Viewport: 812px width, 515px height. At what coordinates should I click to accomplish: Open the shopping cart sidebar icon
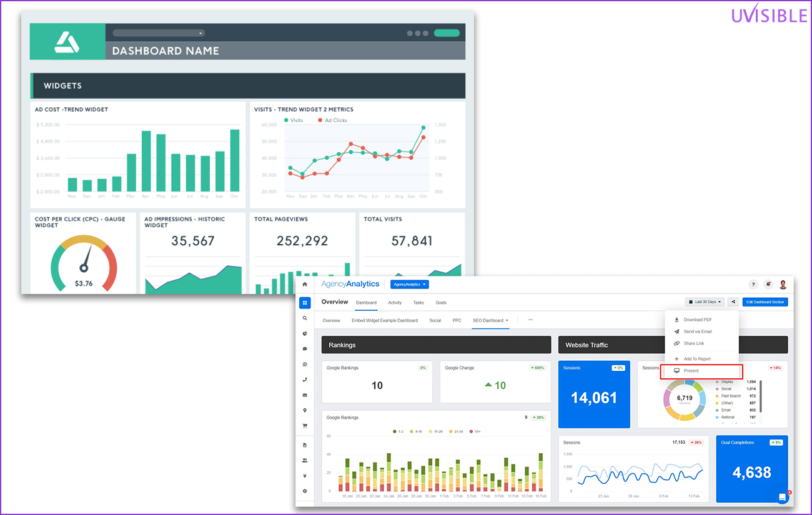305,426
